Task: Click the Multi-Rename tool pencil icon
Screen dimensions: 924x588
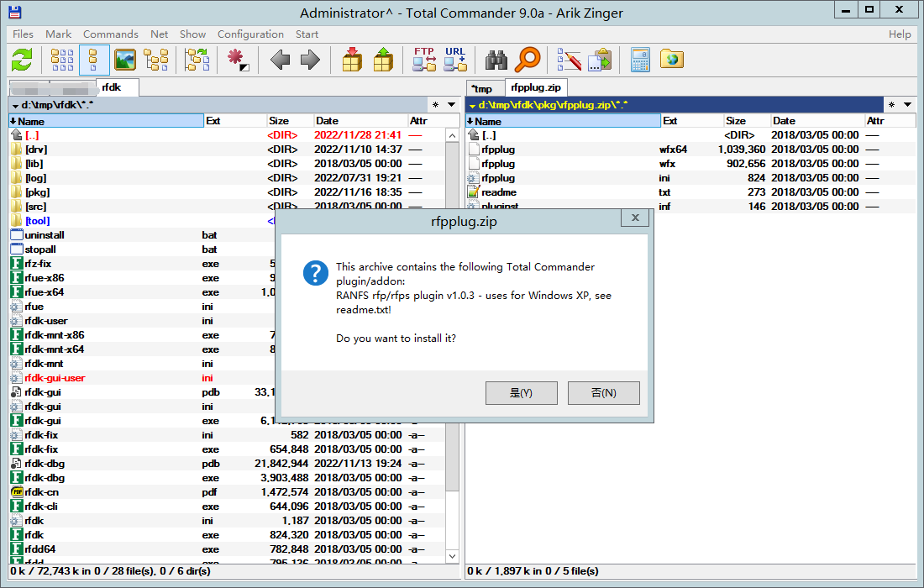Action: pos(569,60)
